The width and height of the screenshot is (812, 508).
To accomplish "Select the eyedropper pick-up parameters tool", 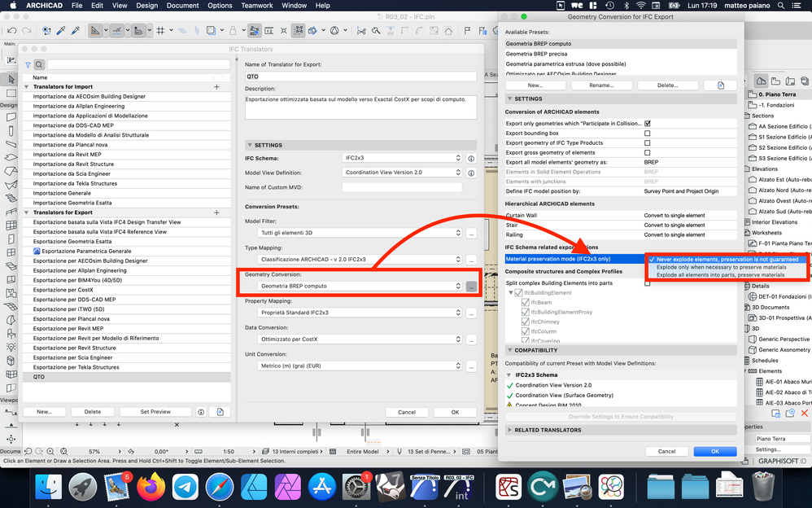I will point(60,31).
